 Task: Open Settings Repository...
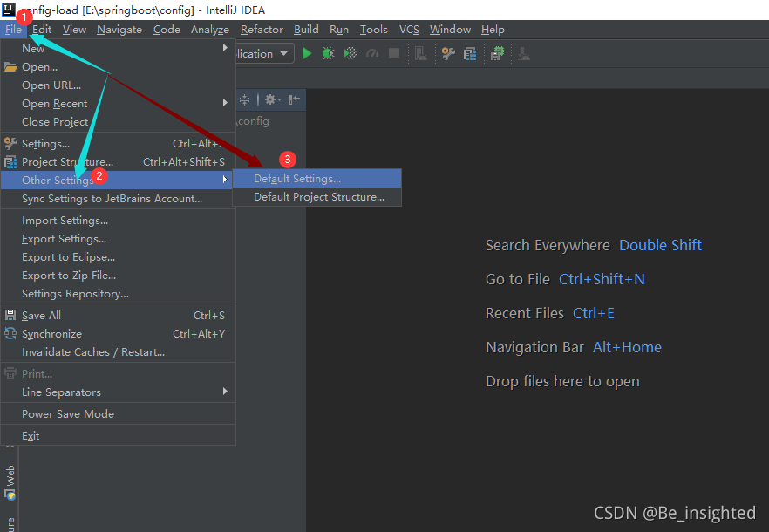click(x=119, y=294)
